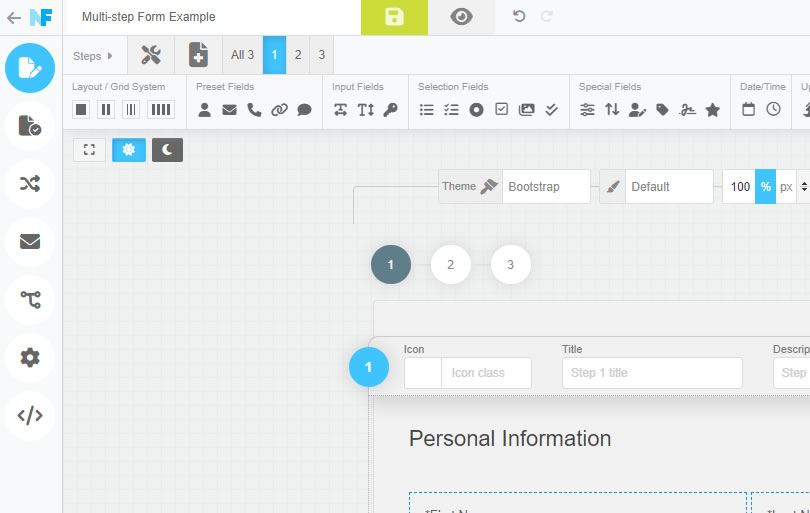
Task: Add the URL link preset field
Action: coord(279,110)
